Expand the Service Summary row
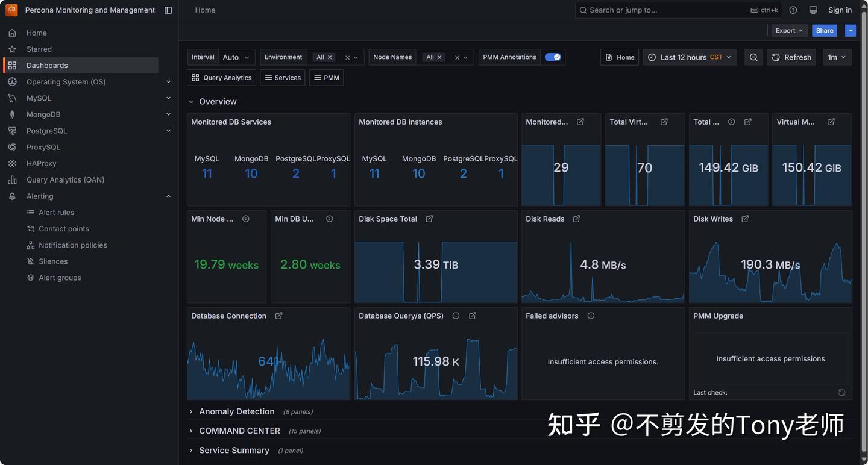Viewport: 868px width, 465px height. [191, 451]
